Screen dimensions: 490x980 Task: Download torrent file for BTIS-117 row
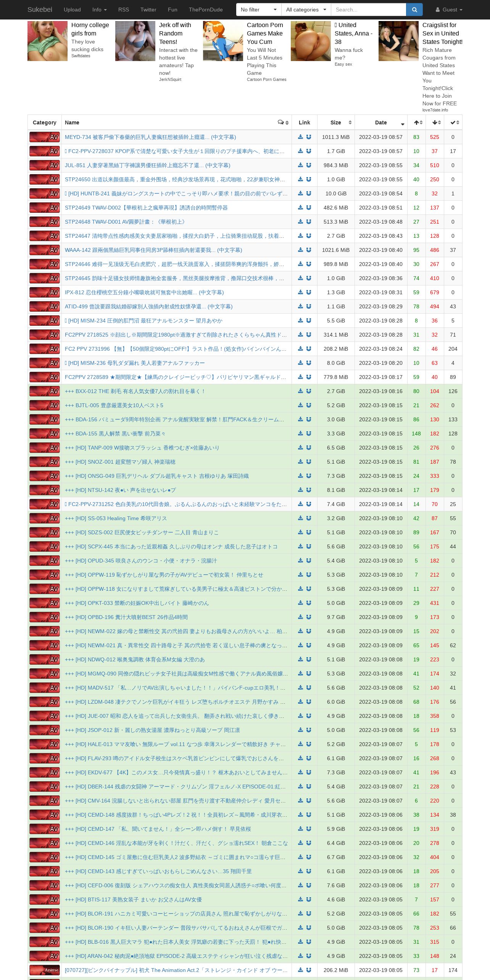pyautogui.click(x=301, y=899)
